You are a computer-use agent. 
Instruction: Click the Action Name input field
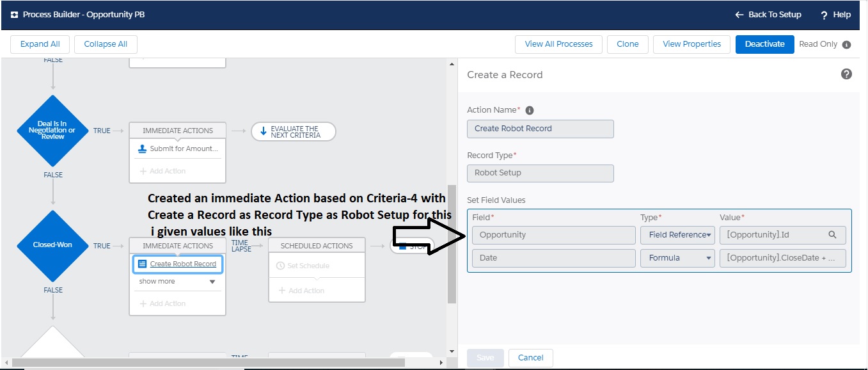541,129
